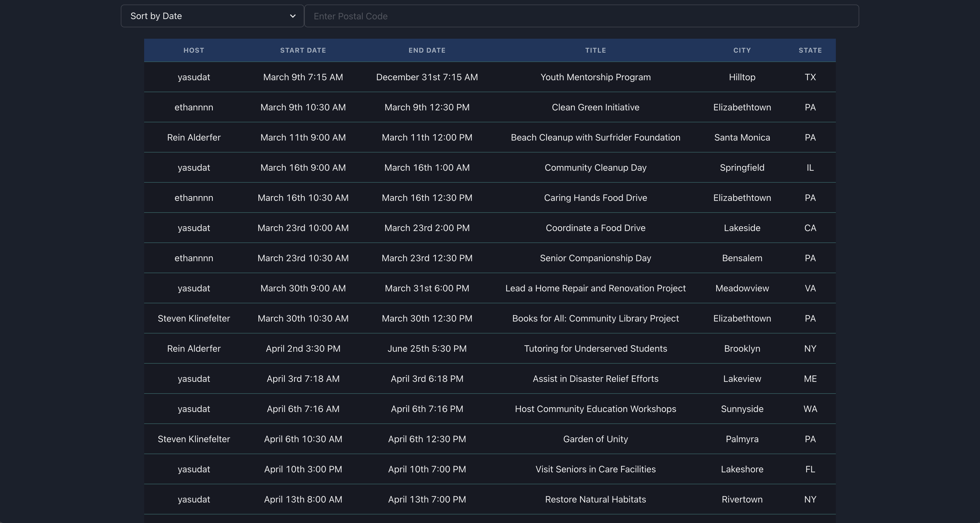Image resolution: width=980 pixels, height=523 pixels.
Task: Click host Steven Klinefelter in Palmyra row
Action: [194, 439]
